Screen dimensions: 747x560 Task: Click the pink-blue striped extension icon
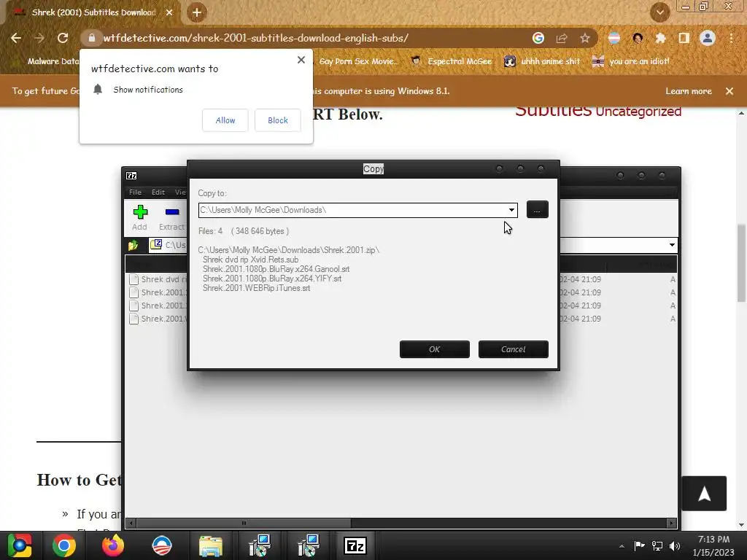614,38
